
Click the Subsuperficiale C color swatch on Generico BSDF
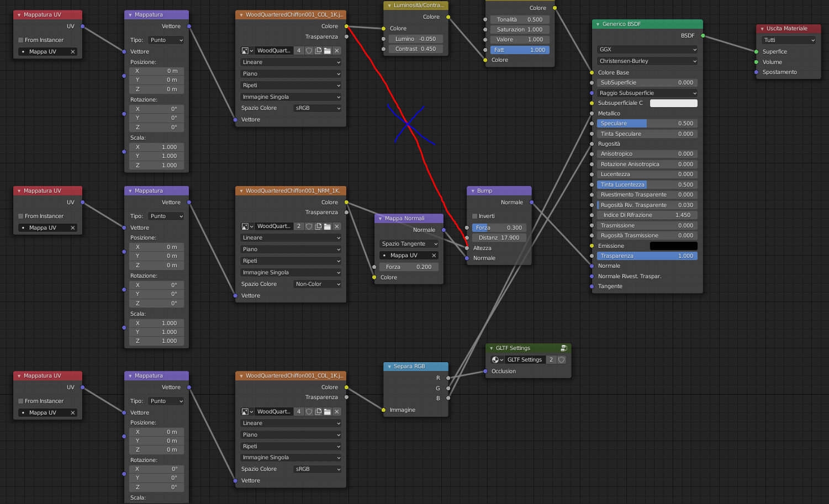coord(673,103)
